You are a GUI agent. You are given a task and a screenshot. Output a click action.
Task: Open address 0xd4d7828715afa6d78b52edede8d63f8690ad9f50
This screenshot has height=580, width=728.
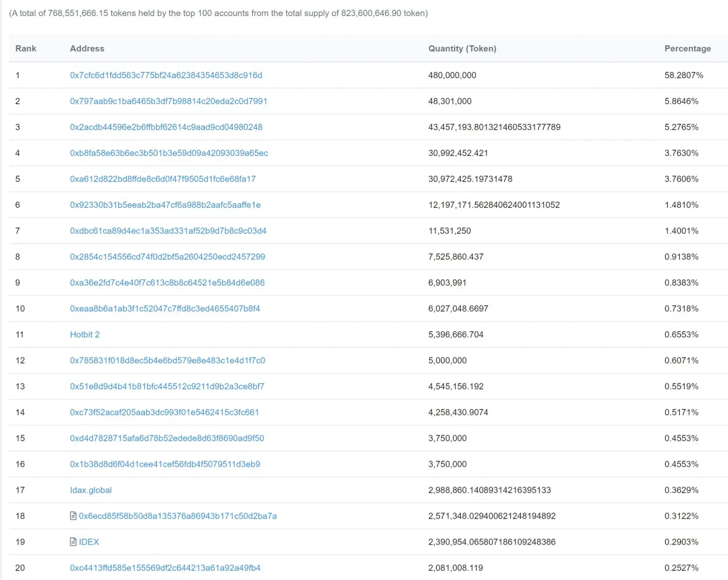pyautogui.click(x=167, y=438)
